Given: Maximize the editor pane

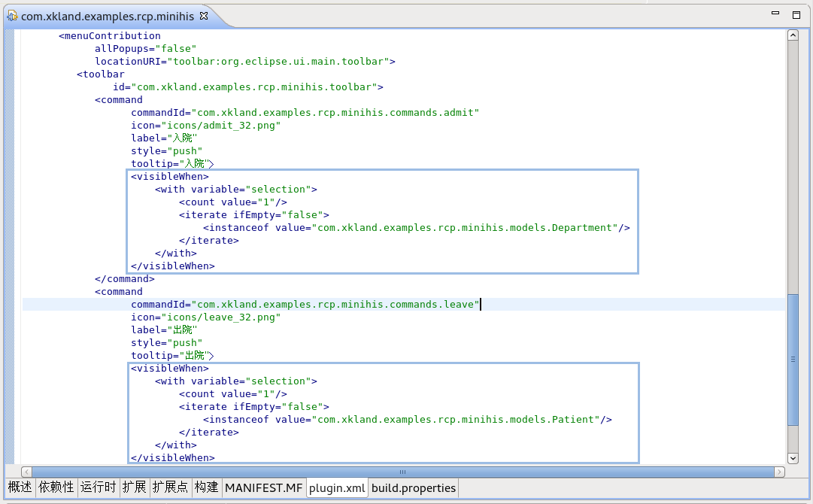Looking at the screenshot, I should tap(796, 14).
